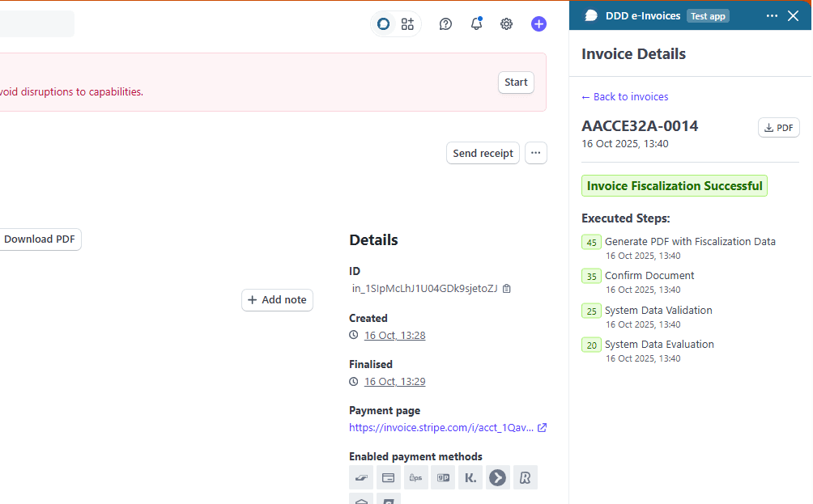Copy the invoice ID using clipboard icon
813x504 pixels.
point(507,288)
